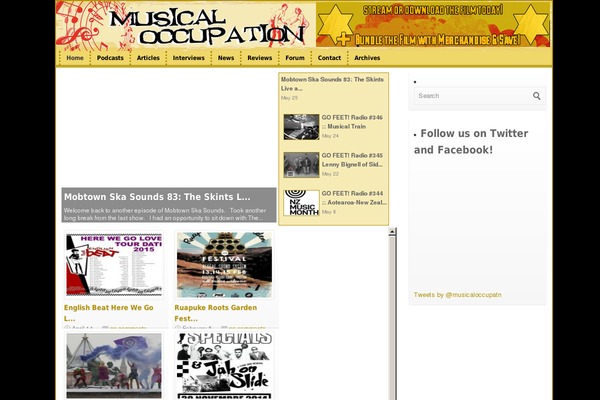
Task: Open Mobtown Ska Sounds 83 sidebar link
Action: 332,84
